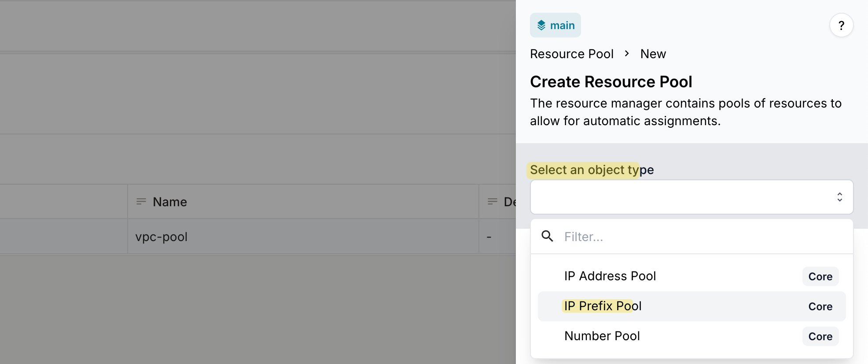Click the sort icon of the truncated De column
868x364 pixels.
pos(492,201)
